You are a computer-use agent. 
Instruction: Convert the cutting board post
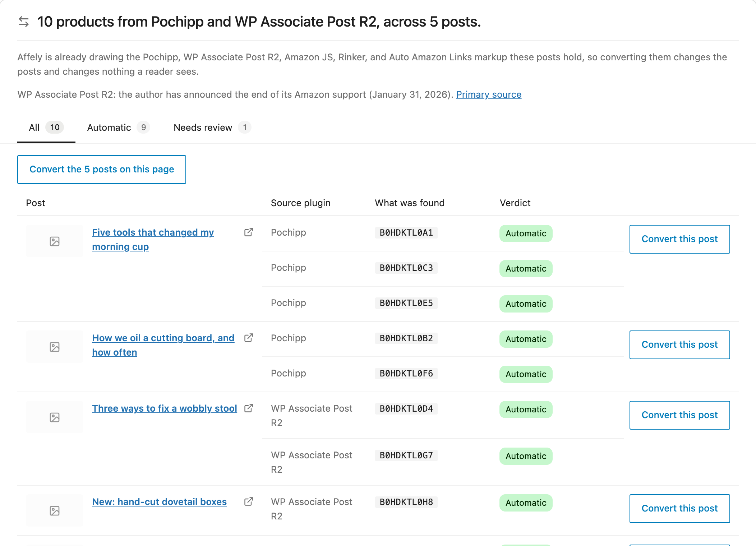click(x=679, y=345)
